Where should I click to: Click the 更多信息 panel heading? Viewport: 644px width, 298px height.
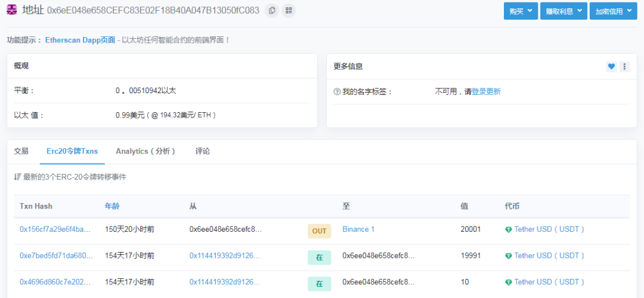[348, 66]
